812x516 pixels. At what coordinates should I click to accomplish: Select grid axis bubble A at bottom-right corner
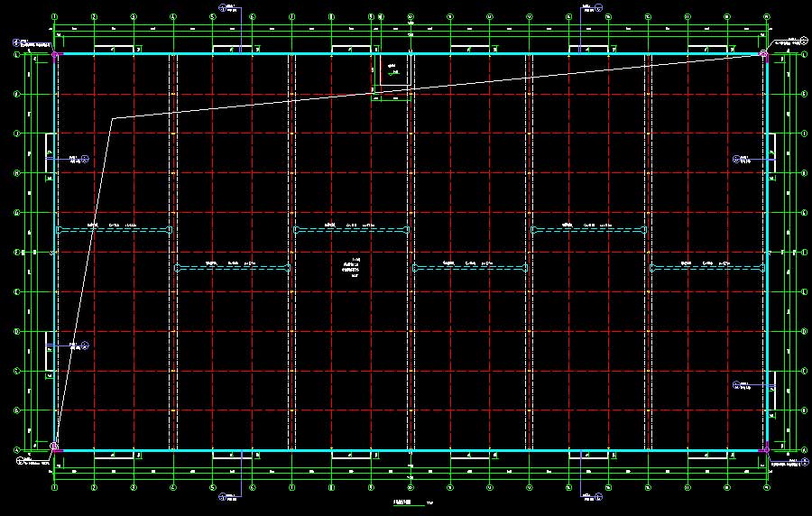click(x=804, y=450)
